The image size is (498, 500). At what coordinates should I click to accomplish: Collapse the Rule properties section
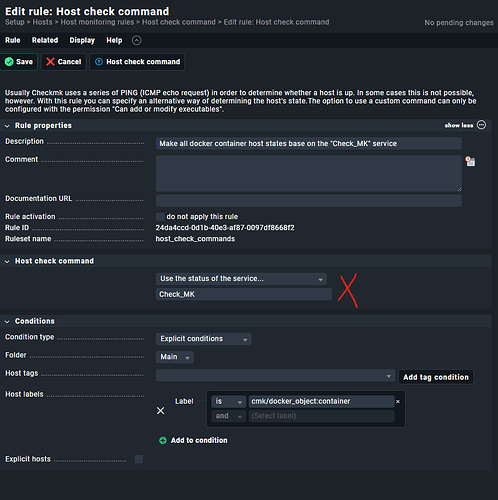tap(7, 126)
